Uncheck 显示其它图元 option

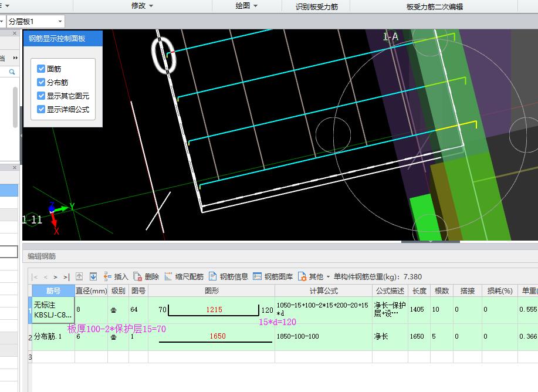41,96
